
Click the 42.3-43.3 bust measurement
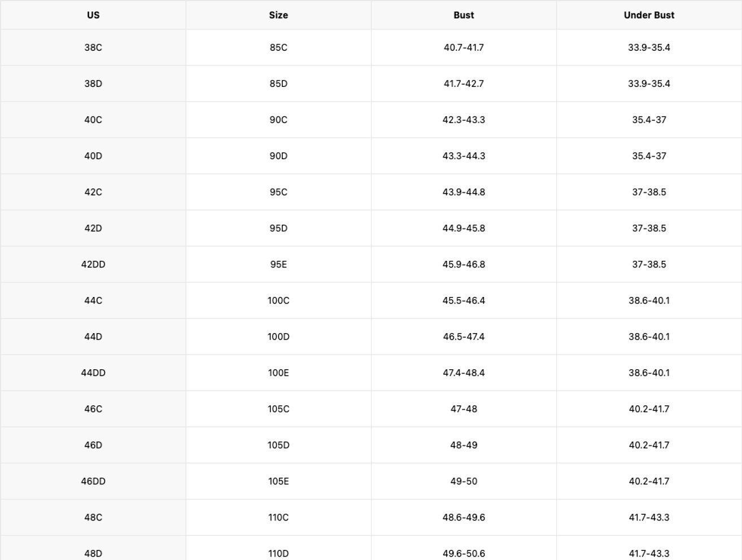point(464,120)
